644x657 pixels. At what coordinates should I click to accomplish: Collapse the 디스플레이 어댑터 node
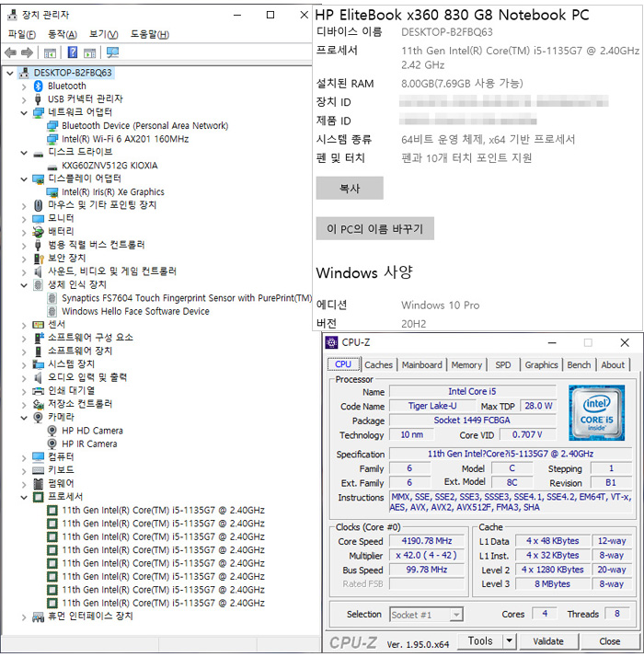pos(24,179)
